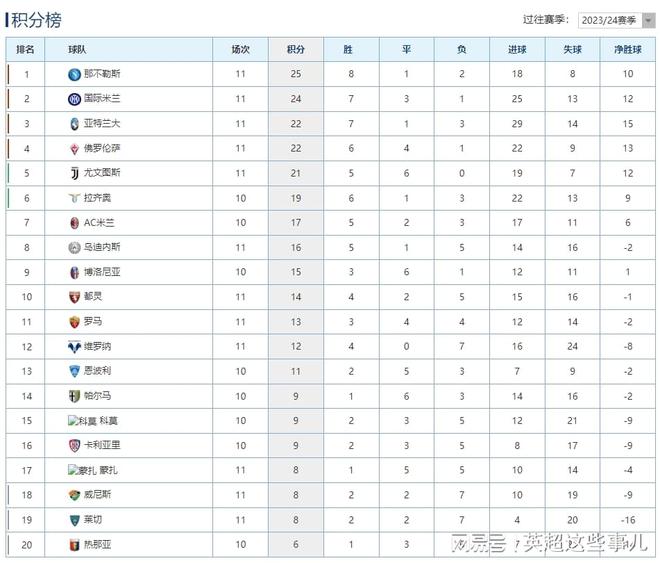Click the Atalanta club crest icon
The width and height of the screenshot is (660, 563).
tap(75, 124)
